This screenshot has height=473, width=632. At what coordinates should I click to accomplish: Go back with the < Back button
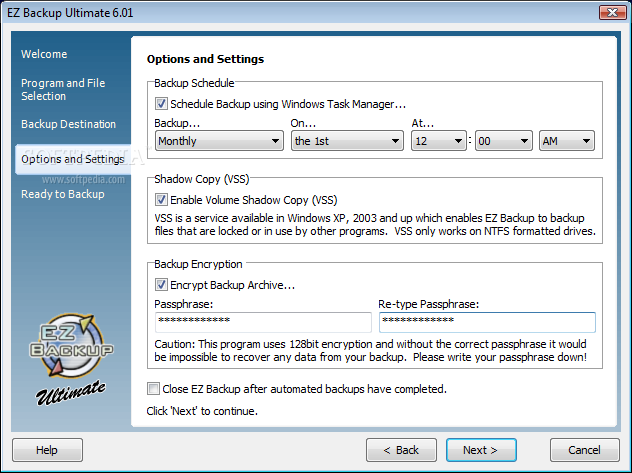tap(401, 450)
